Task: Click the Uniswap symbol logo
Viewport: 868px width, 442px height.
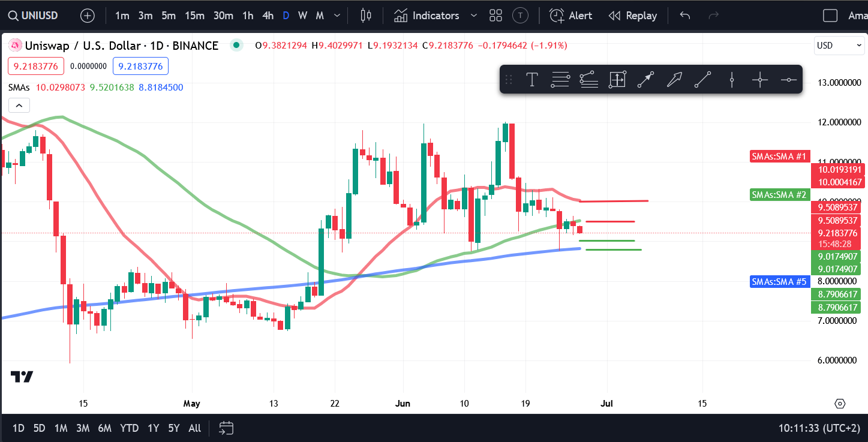Action: (x=14, y=46)
